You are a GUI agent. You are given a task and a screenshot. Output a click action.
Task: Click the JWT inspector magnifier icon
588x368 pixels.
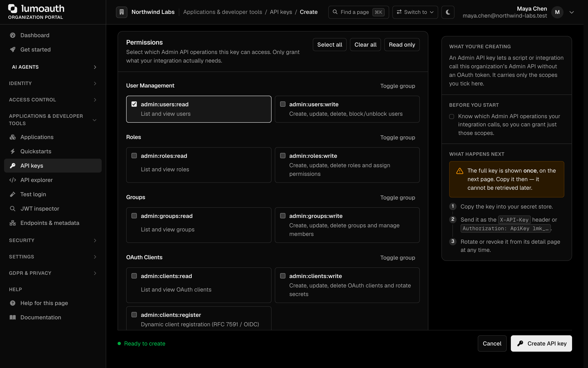tap(13, 209)
